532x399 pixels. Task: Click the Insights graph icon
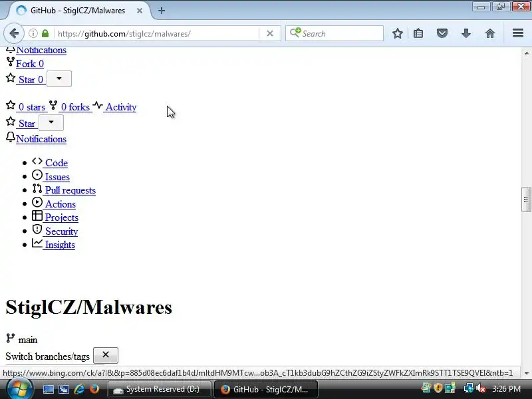coord(37,243)
